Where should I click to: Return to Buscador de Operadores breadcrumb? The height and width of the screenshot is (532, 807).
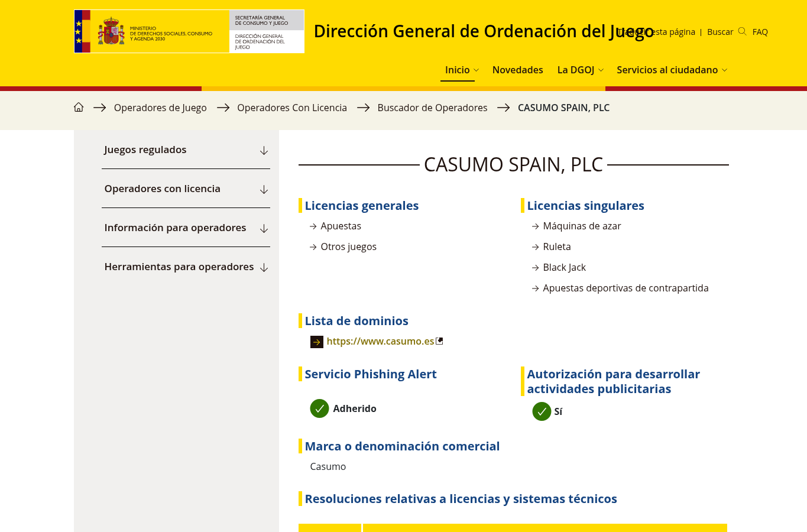pos(432,108)
